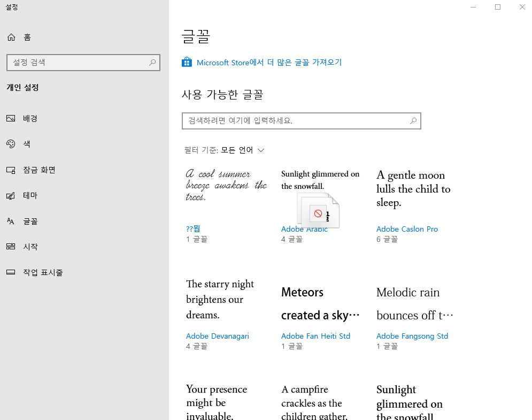
Task: Click the magnifier in 설정 검색 box
Action: (x=152, y=63)
